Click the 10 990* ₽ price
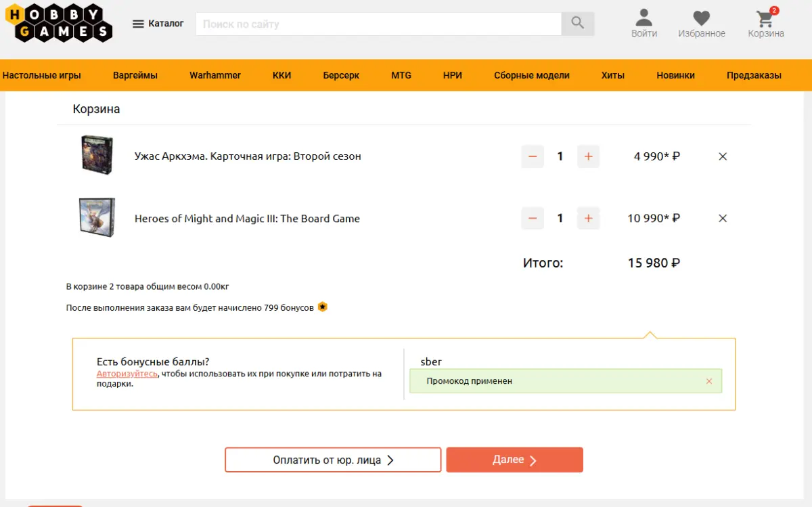The image size is (812, 507). (x=654, y=218)
